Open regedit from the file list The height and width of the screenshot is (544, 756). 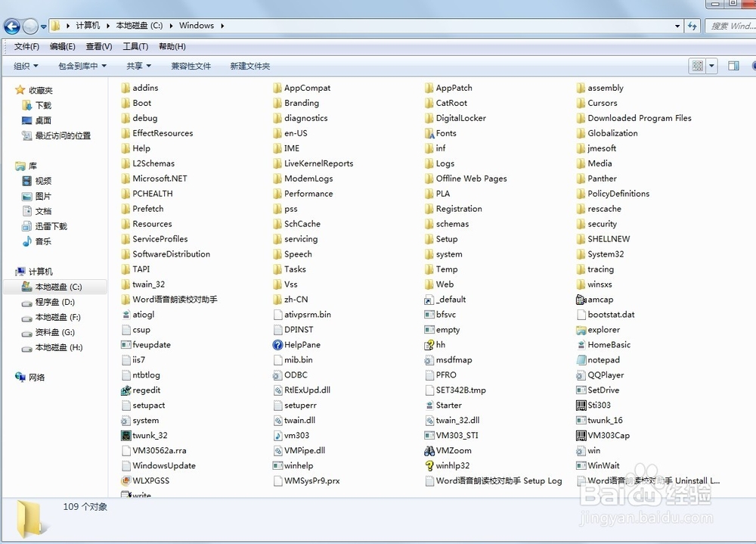(x=149, y=390)
